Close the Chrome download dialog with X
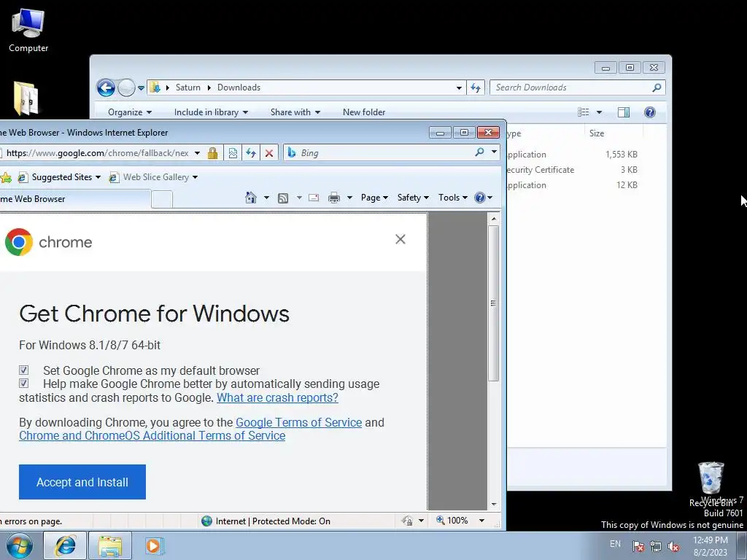The image size is (747, 560). 400,239
